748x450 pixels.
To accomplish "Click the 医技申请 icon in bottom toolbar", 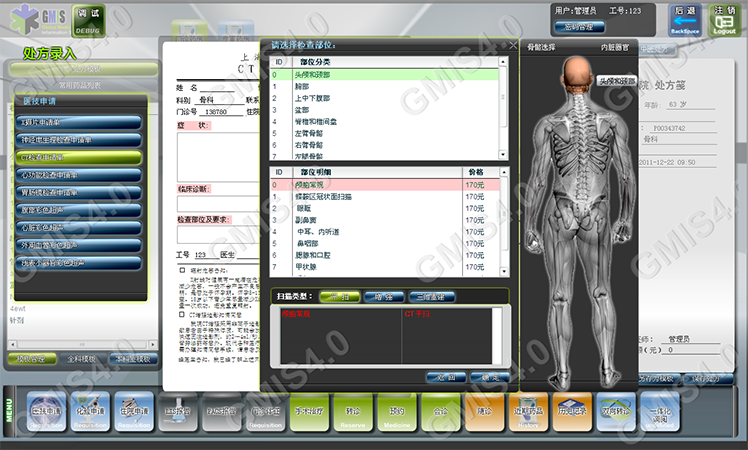I will pos(46,412).
